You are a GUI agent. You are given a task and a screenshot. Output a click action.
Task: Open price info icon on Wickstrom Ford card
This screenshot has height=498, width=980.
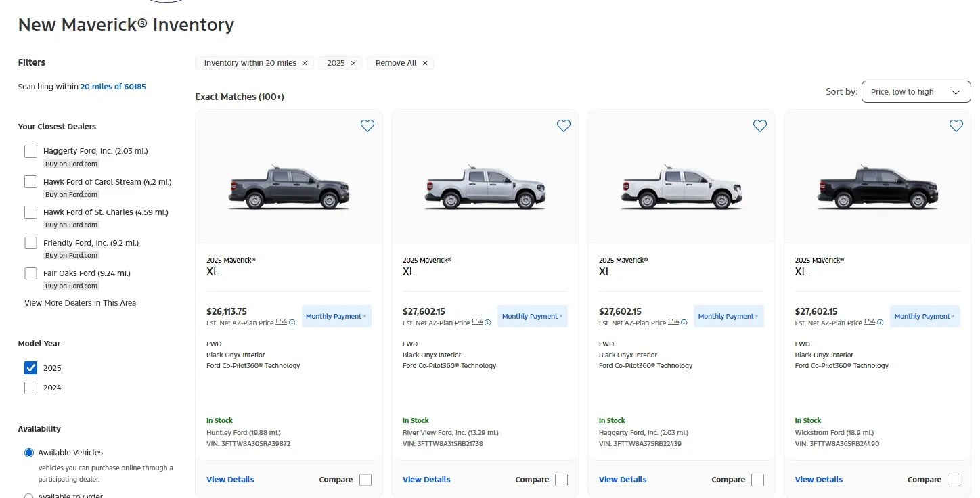coord(881,323)
